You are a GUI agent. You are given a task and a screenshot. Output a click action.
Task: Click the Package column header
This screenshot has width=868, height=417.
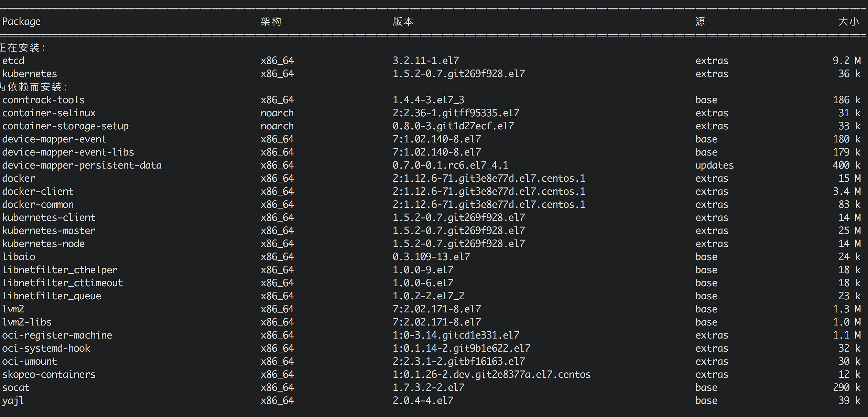click(x=21, y=21)
